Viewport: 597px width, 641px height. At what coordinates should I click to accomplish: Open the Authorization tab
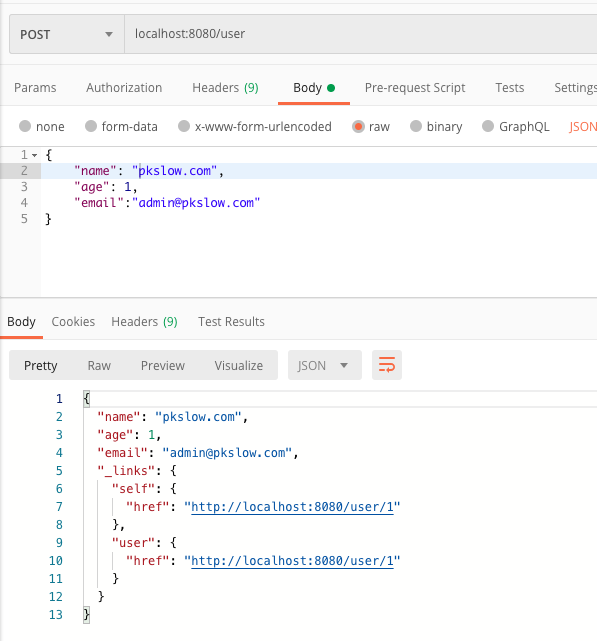(124, 87)
